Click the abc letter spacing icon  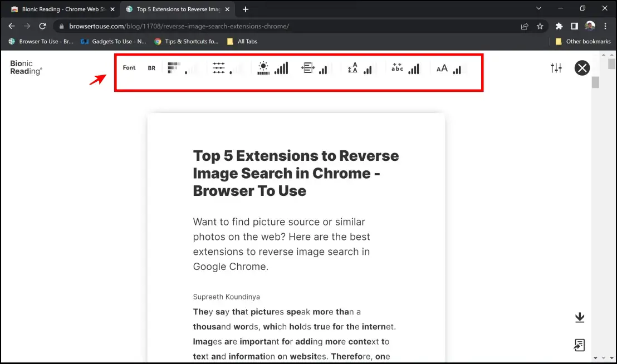pos(397,67)
